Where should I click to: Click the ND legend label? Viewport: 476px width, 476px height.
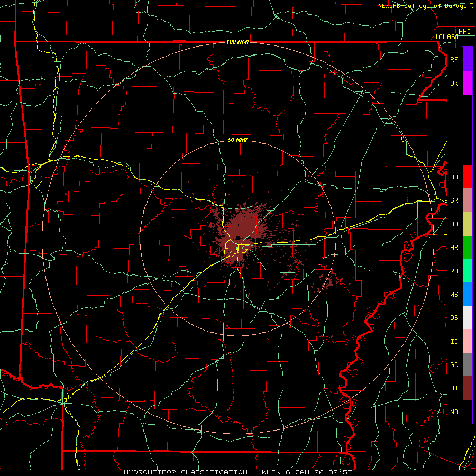[454, 412]
